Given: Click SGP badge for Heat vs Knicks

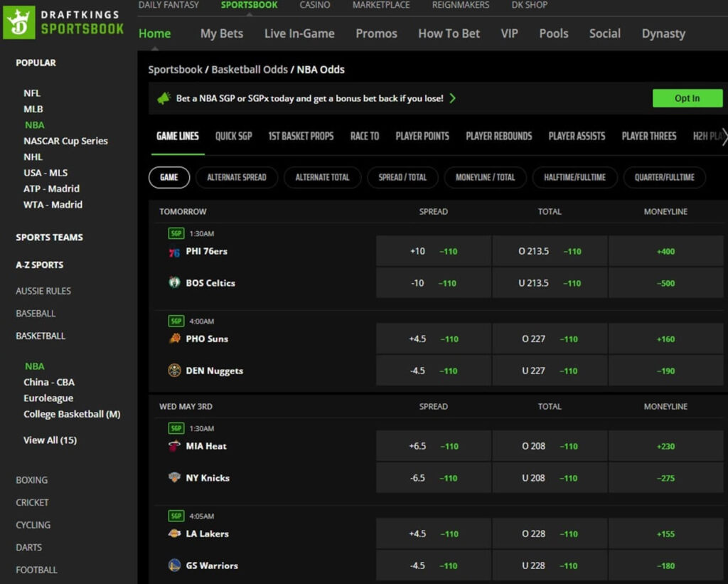Looking at the screenshot, I should click(x=176, y=428).
